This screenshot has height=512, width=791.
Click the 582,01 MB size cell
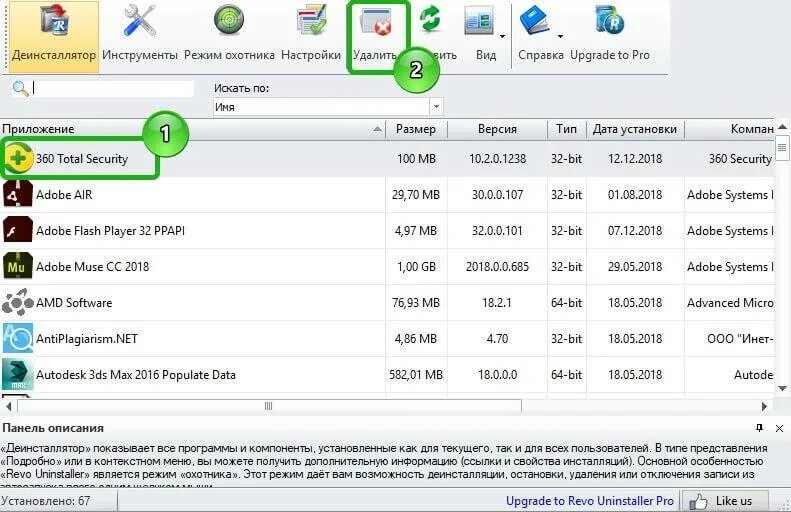(416, 375)
